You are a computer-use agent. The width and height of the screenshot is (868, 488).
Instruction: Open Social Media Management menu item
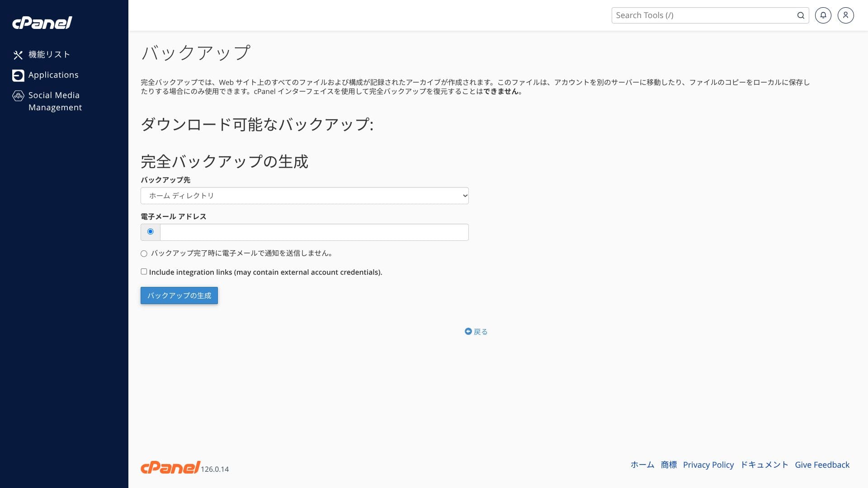tap(55, 101)
